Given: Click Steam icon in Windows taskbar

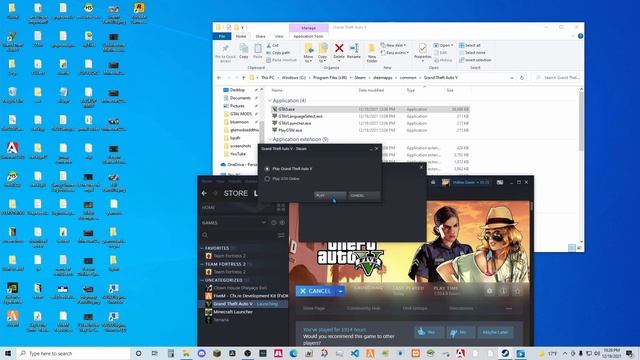Looking at the screenshot, I should [x=505, y=353].
